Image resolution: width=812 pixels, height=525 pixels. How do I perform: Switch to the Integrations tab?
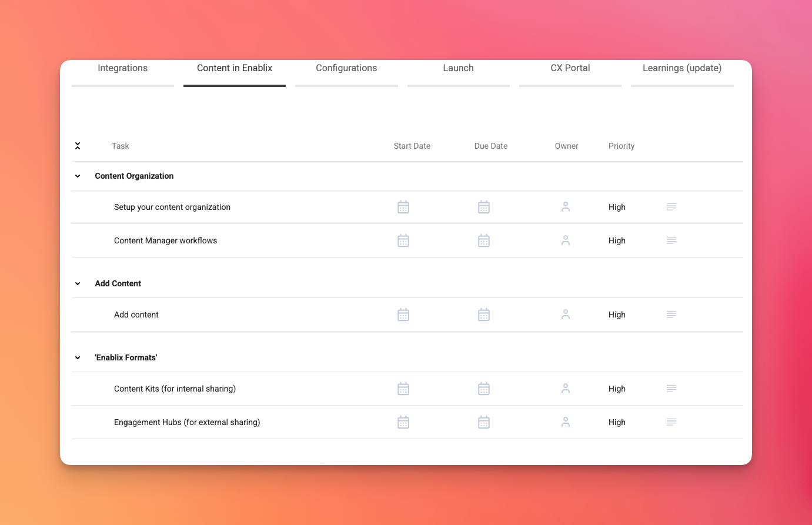(x=122, y=68)
